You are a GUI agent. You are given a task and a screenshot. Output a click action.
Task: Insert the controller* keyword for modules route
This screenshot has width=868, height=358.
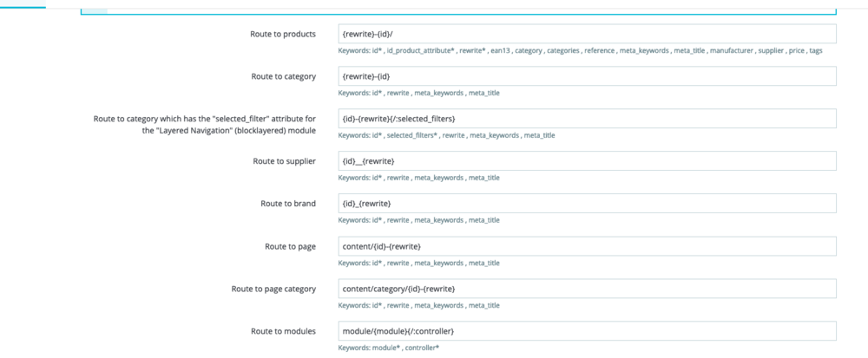click(x=422, y=348)
